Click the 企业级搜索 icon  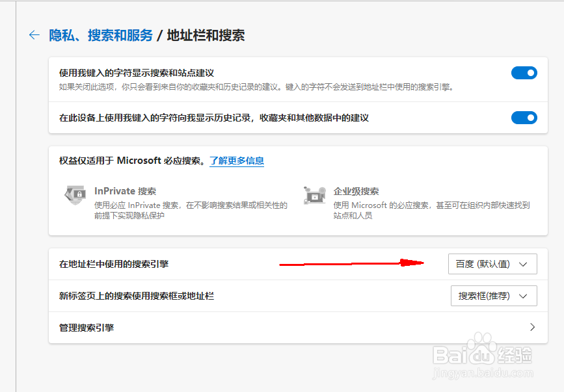(x=314, y=195)
